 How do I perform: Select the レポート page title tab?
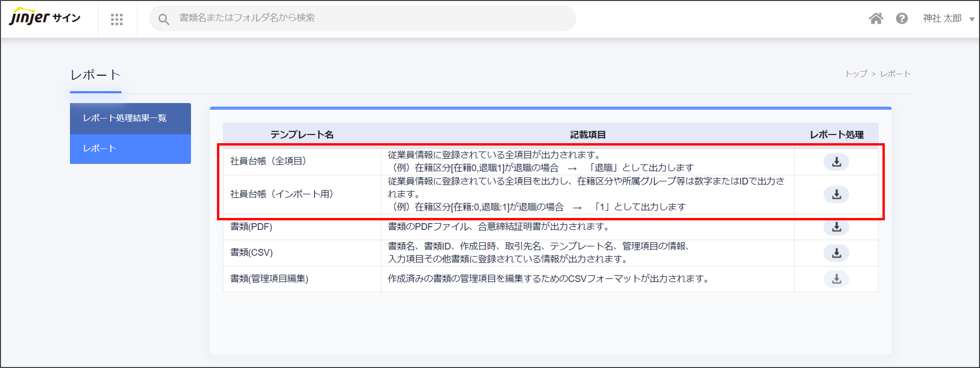[x=95, y=75]
